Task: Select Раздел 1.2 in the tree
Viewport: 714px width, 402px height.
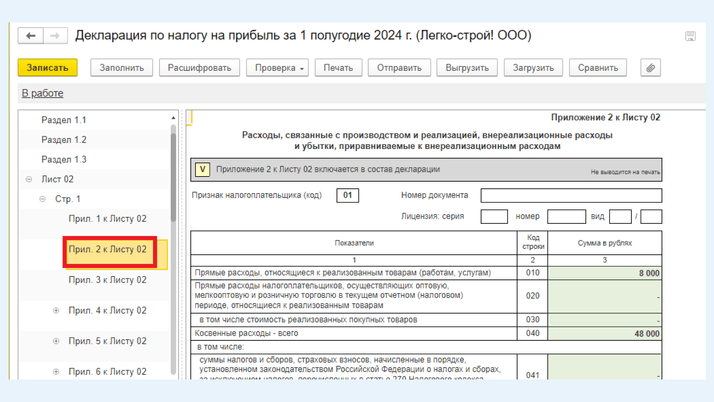Action: click(64, 140)
